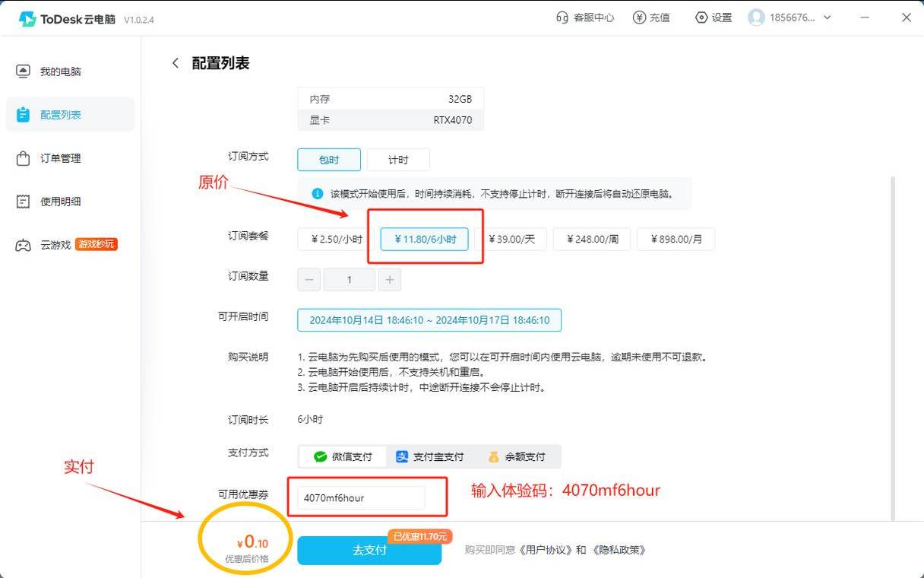Open the 《用户协议》 link
This screenshot has width=924, height=578.
tap(543, 550)
